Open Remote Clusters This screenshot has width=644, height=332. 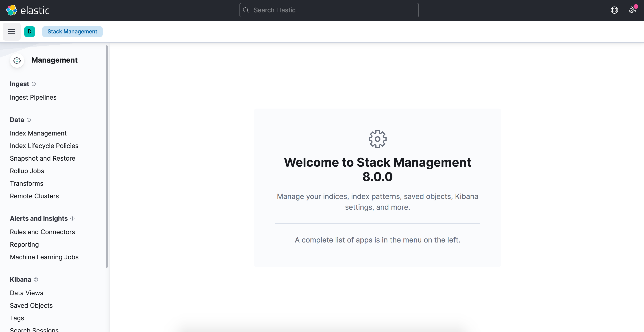(x=34, y=196)
